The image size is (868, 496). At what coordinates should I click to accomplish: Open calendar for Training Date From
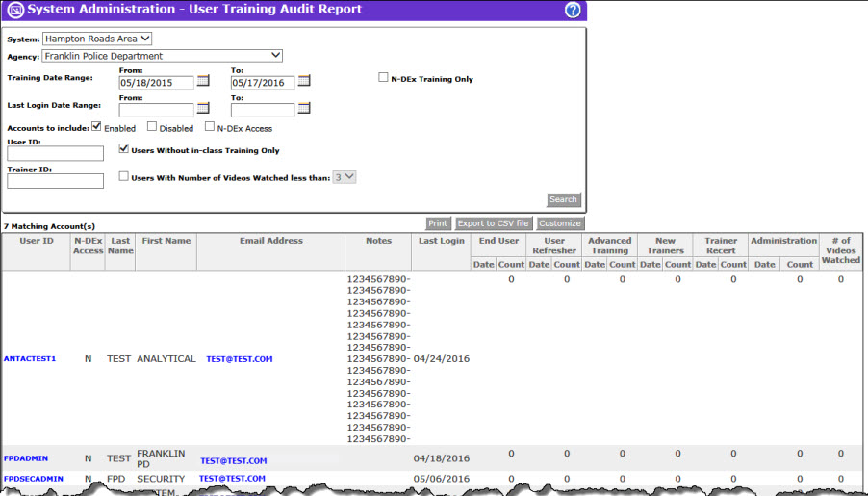click(x=203, y=81)
